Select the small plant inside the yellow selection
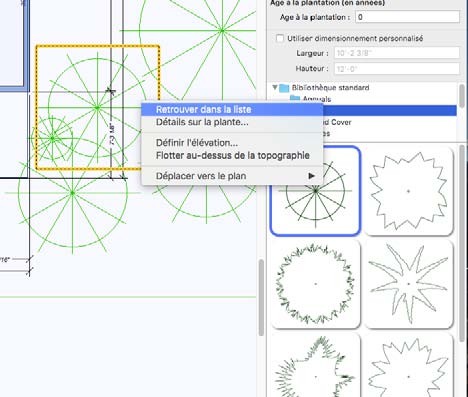Screen dimensions: 468x397 (52, 138)
